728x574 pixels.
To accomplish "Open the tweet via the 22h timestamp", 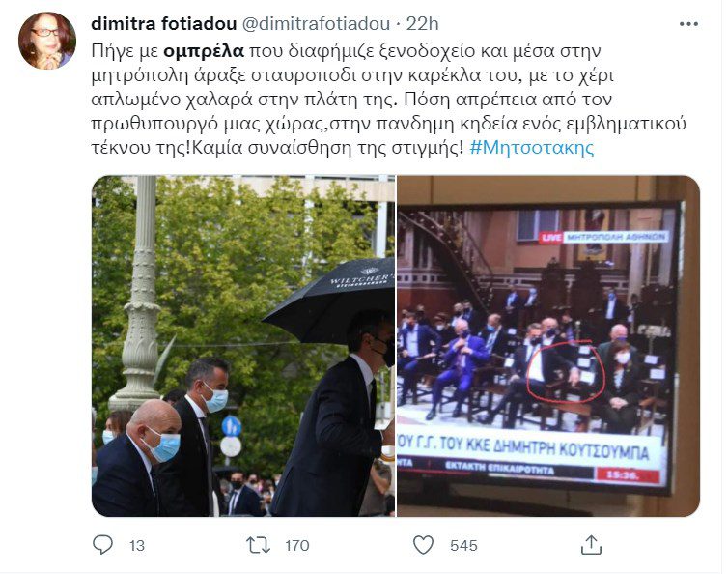I will 422,24.
